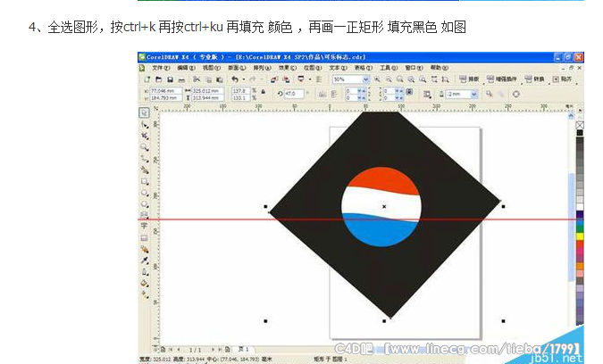This screenshot has height=364, width=603.
Task: Open the 编辑 (Edit) menu
Action: (x=186, y=68)
